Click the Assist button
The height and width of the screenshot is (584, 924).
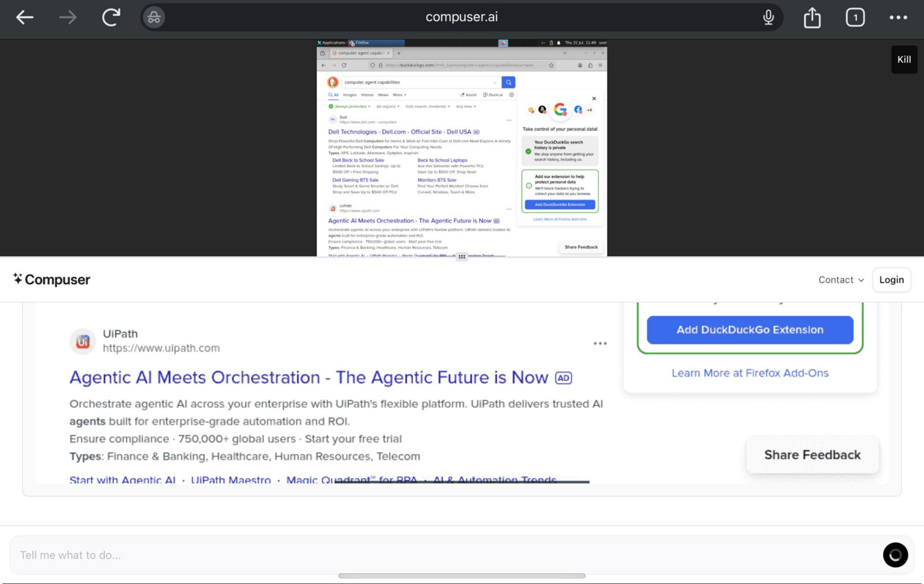pos(468,95)
